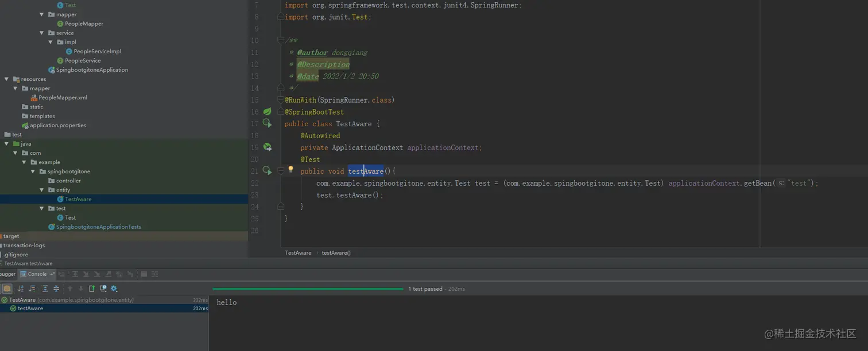This screenshot has width=868, height=351.
Task: Click the Step Into debugger icon
Action: (86, 274)
